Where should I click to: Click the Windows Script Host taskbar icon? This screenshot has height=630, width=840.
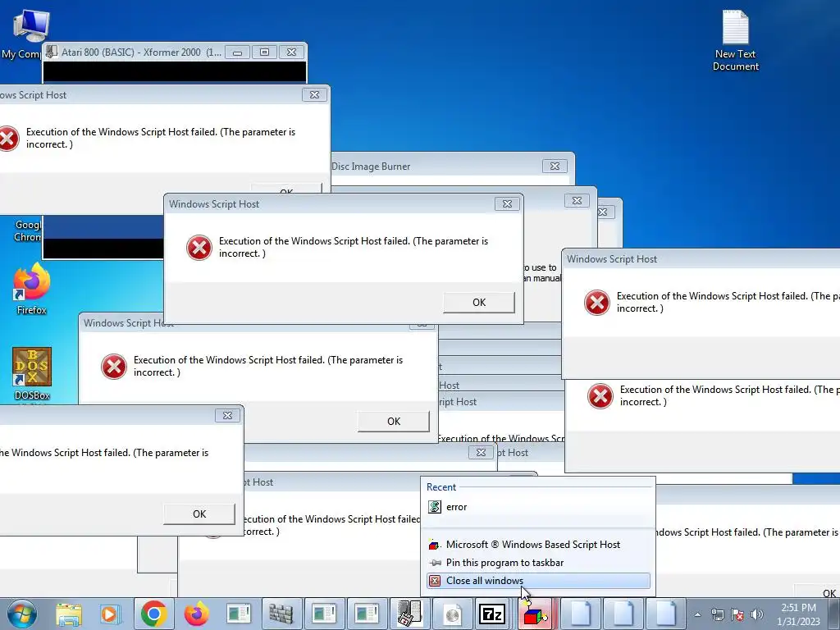536,614
